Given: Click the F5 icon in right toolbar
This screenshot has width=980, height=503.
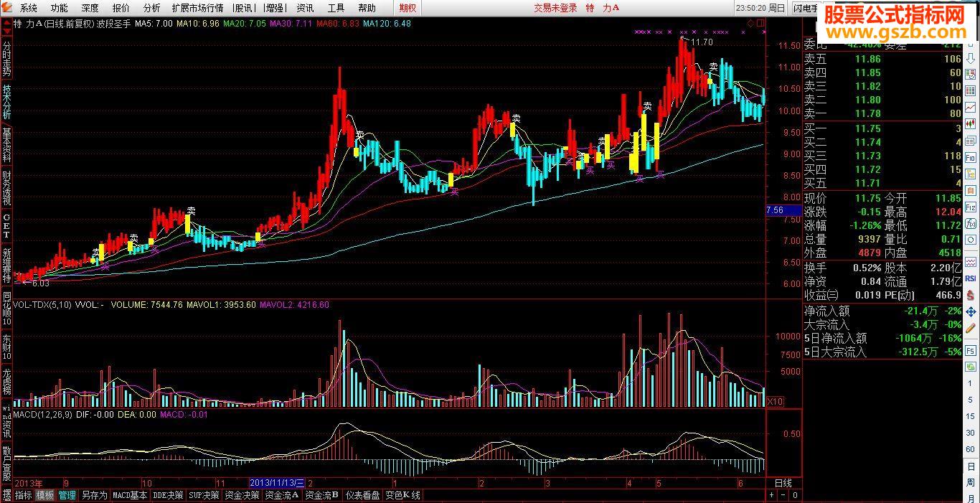Looking at the screenshot, I should click(x=970, y=351).
